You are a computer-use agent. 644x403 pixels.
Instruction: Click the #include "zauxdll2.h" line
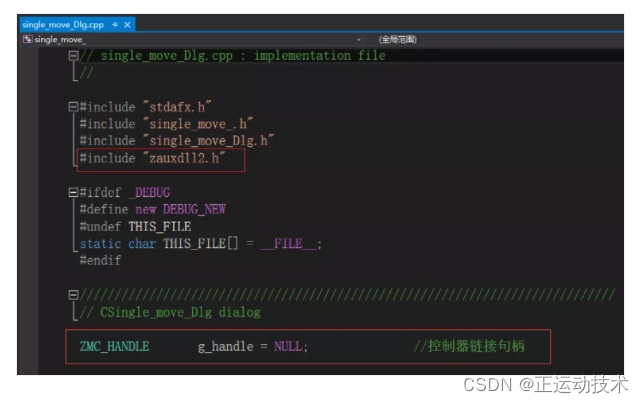(152, 158)
